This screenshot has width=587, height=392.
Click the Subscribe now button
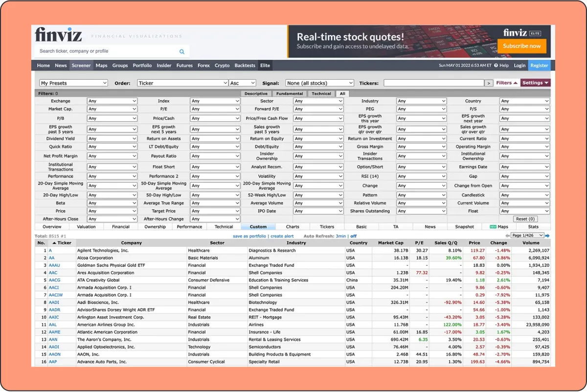521,46
